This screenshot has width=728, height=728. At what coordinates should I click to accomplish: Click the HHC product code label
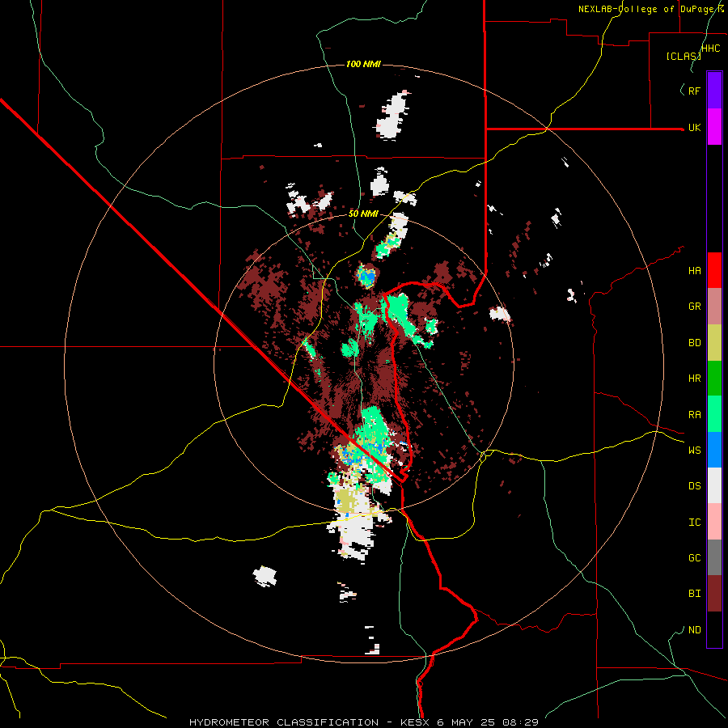(711, 49)
